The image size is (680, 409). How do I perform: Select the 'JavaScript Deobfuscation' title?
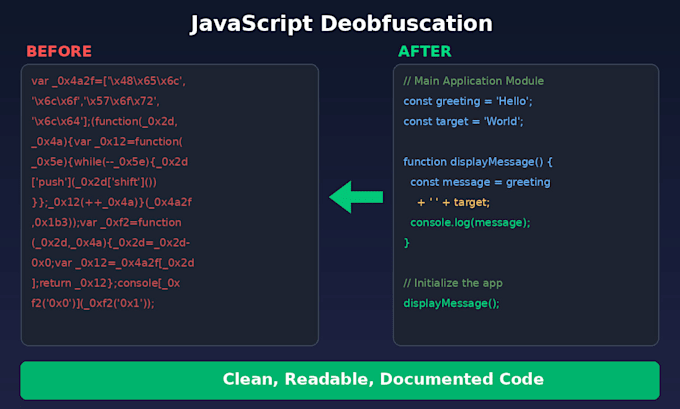(341, 23)
